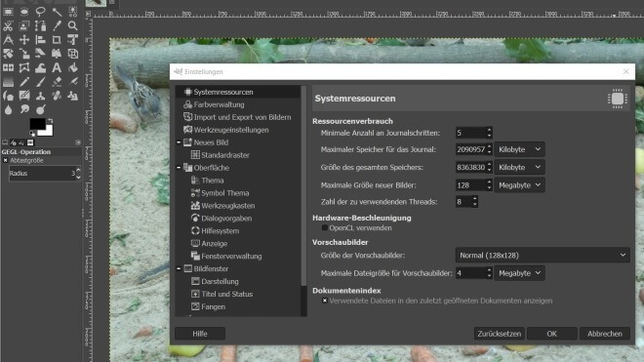Collapse the Oberfläche tree node

(179, 168)
